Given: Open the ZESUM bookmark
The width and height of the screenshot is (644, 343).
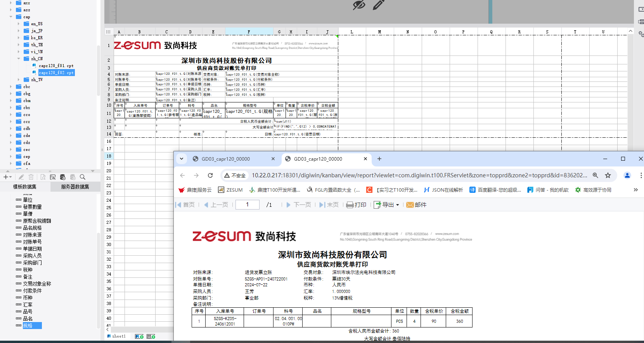Looking at the screenshot, I should pyautogui.click(x=230, y=190).
